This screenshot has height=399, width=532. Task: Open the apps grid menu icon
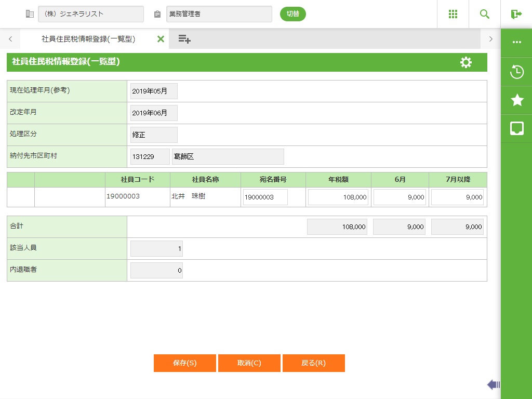point(453,14)
